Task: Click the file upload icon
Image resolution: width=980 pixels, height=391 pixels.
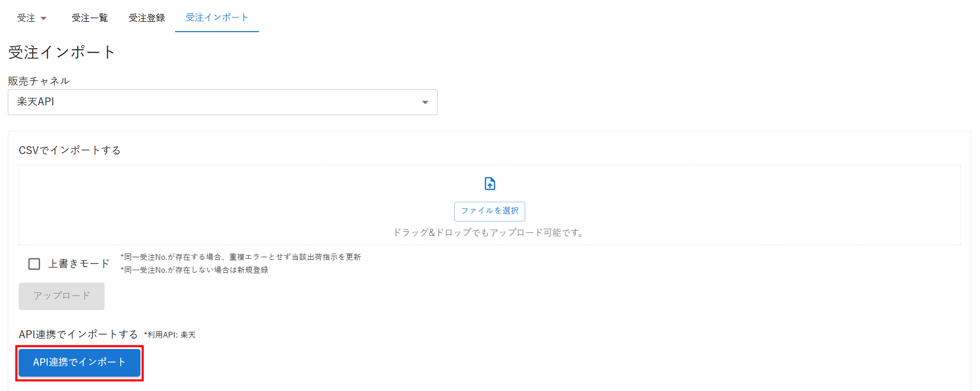Action: coord(489,184)
